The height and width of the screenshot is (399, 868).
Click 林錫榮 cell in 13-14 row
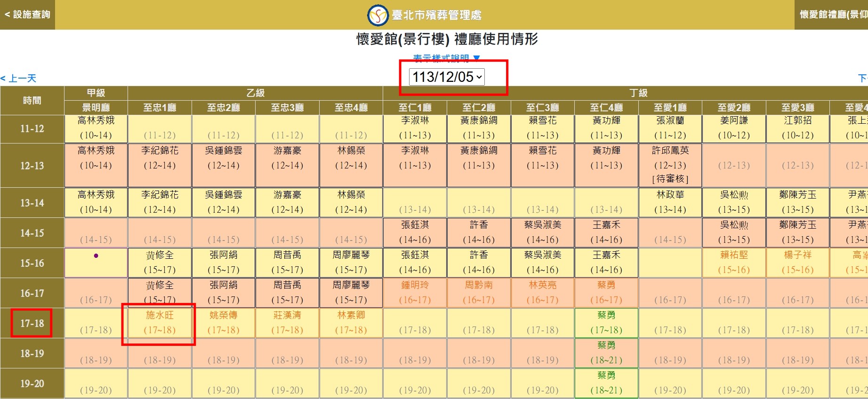351,202
